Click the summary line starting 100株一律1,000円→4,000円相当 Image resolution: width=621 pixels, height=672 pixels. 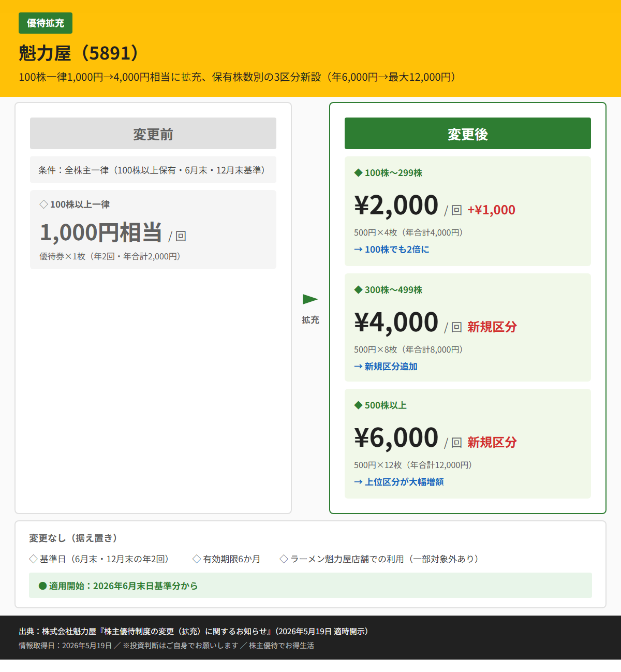click(237, 77)
